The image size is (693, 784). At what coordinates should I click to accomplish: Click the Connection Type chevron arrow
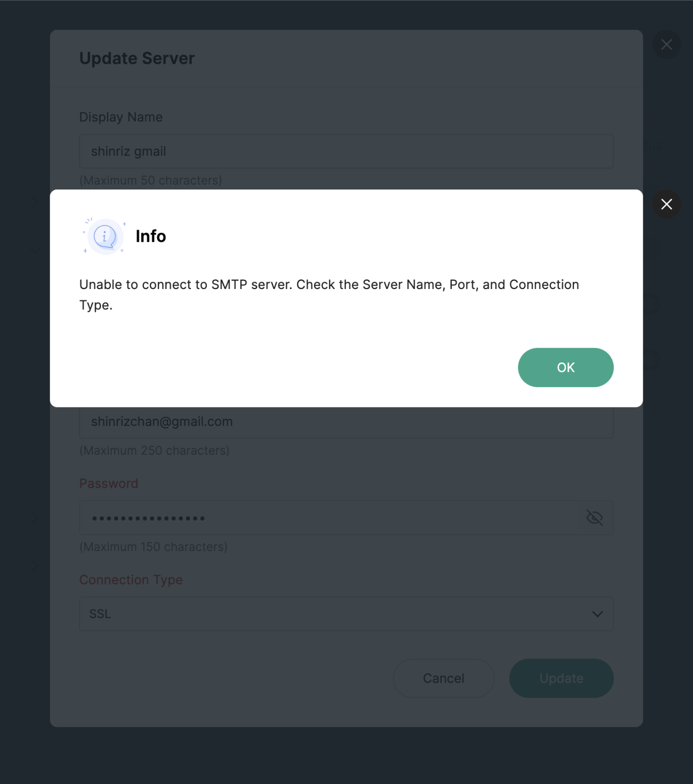pyautogui.click(x=597, y=614)
